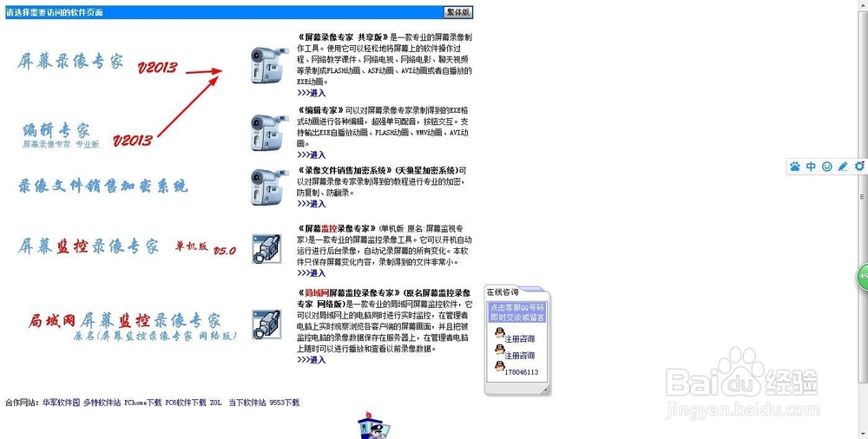Image resolution: width=868 pixels, height=439 pixels.
Task: Open the 当下软件站 partner link
Action: (x=247, y=403)
